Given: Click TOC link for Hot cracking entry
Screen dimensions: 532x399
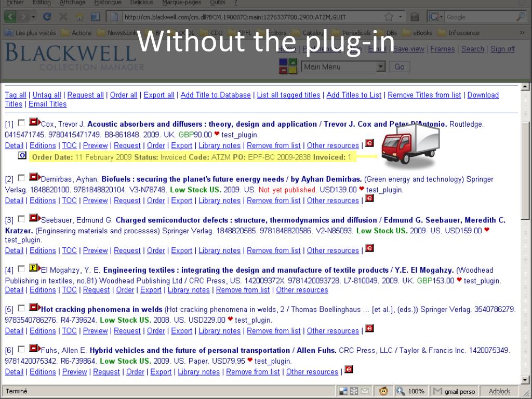Looking at the screenshot, I should pyautogui.click(x=69, y=331).
